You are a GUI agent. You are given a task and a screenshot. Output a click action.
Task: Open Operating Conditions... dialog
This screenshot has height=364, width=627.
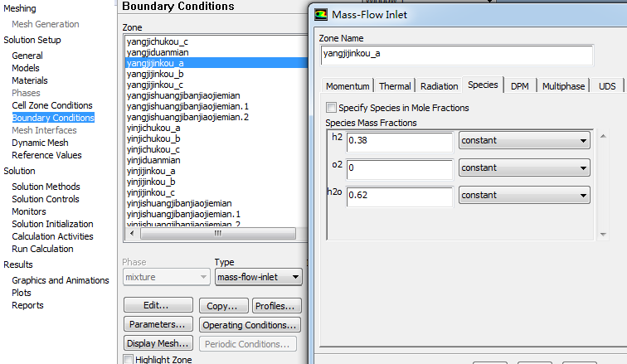coord(250,325)
